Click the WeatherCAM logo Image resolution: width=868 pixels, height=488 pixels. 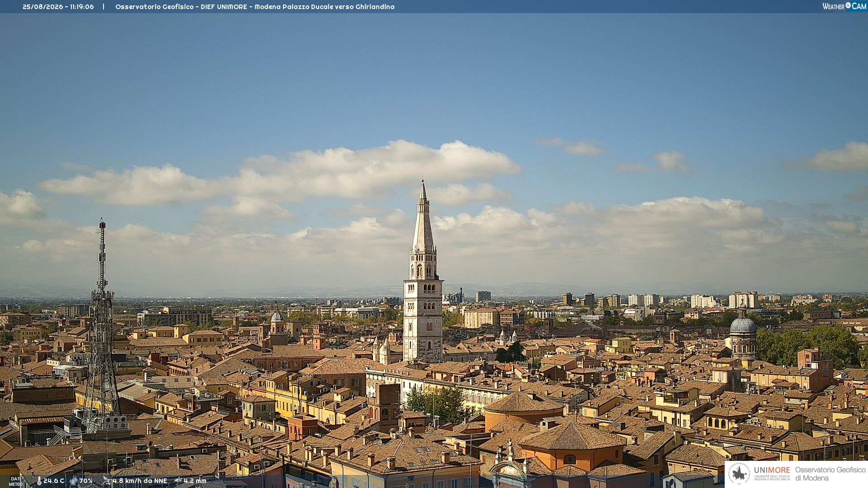(x=844, y=6)
